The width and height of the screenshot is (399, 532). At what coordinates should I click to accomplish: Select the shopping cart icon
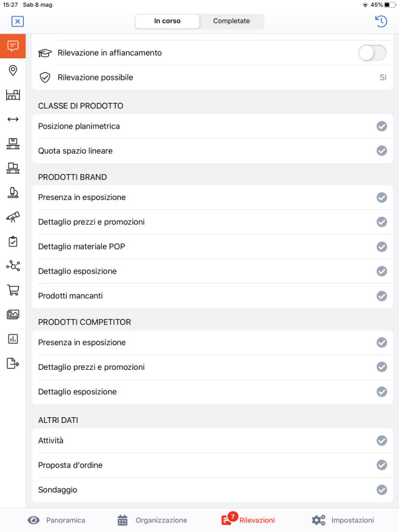(x=12, y=290)
